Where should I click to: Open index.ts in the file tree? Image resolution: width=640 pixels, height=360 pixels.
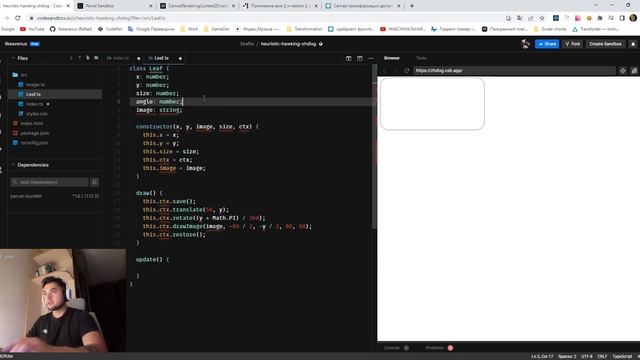[34, 104]
